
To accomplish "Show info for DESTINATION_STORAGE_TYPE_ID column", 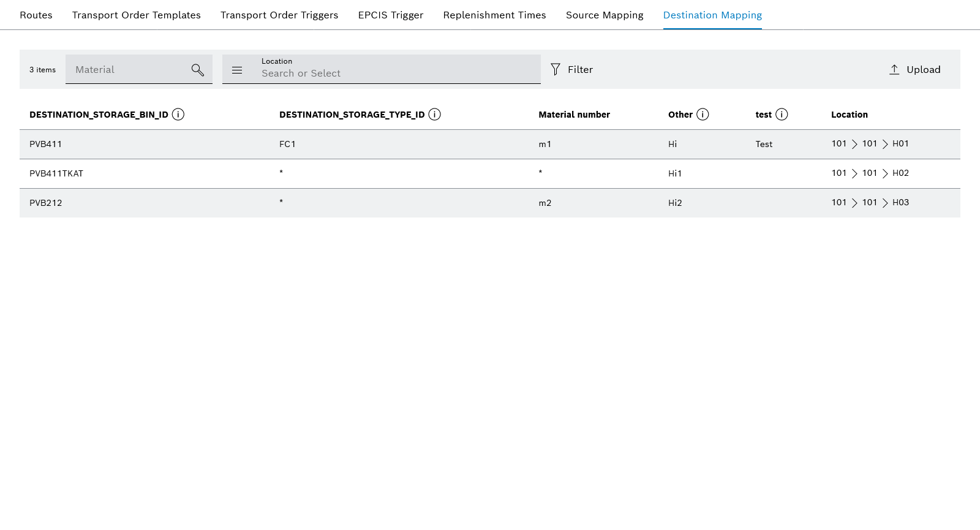I will [435, 115].
